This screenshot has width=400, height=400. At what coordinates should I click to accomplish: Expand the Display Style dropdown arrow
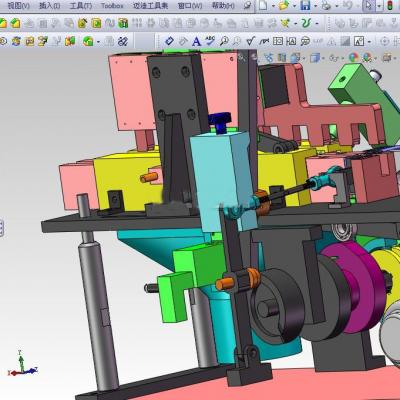click(323, 59)
